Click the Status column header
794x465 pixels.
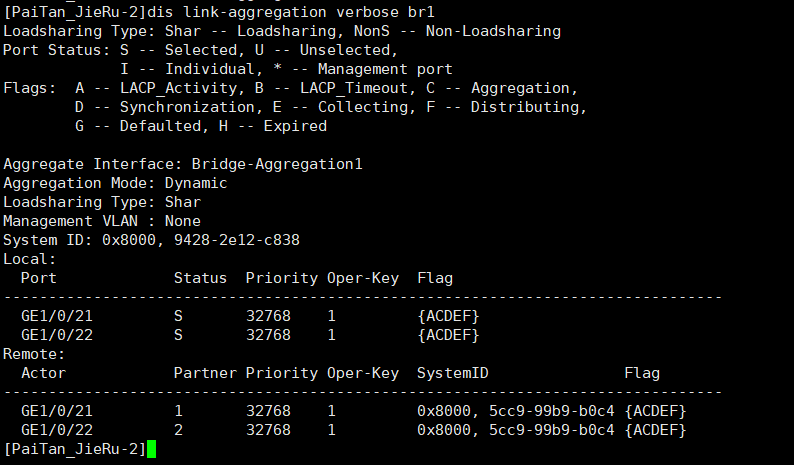200,278
